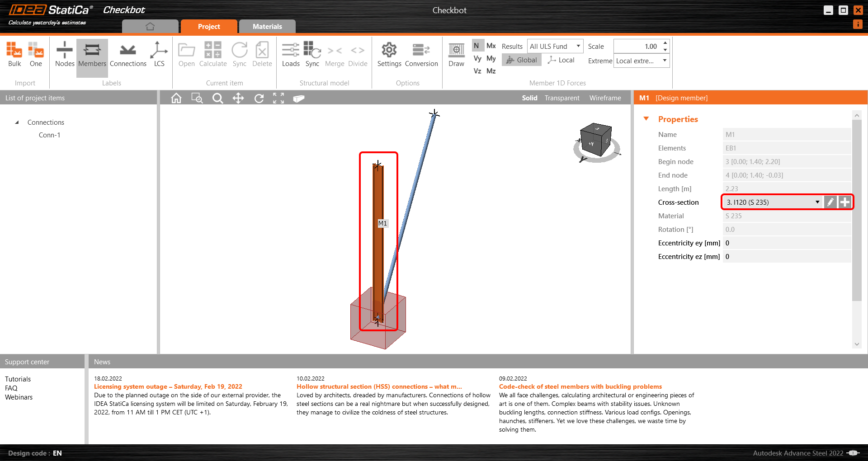This screenshot has height=461, width=868.
Task: Open the LCS labels tool
Action: coord(159,54)
